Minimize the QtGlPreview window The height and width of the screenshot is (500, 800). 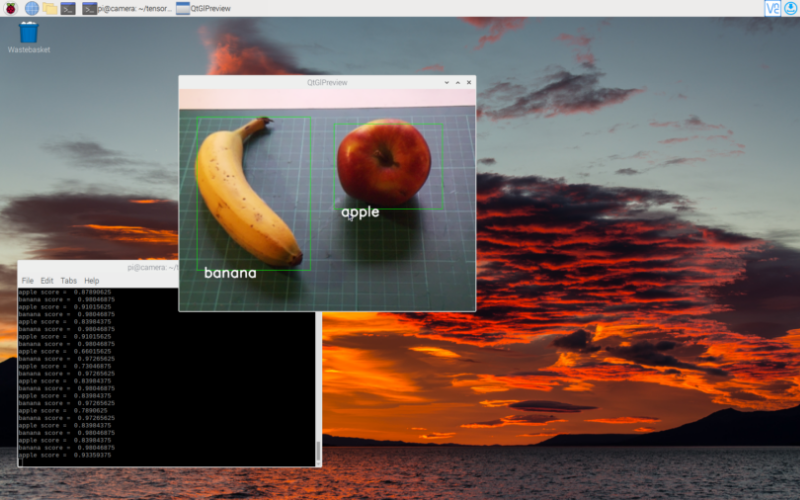coord(446,82)
